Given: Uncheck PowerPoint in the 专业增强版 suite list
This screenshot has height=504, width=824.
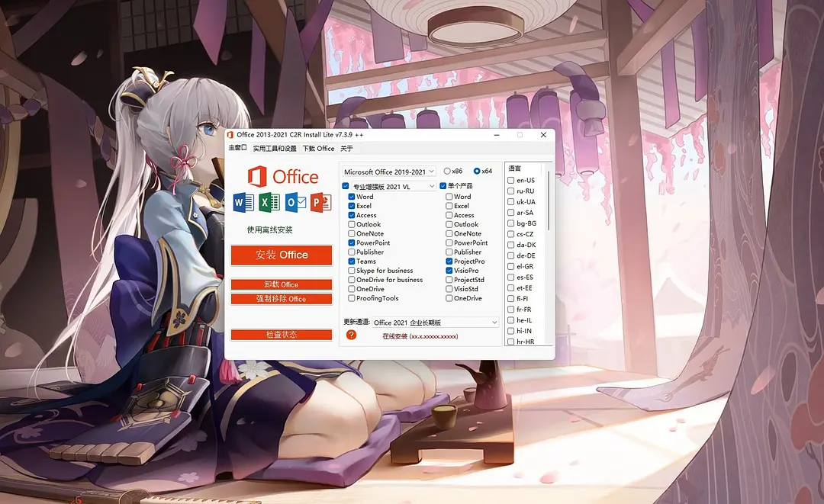Looking at the screenshot, I should [352, 243].
